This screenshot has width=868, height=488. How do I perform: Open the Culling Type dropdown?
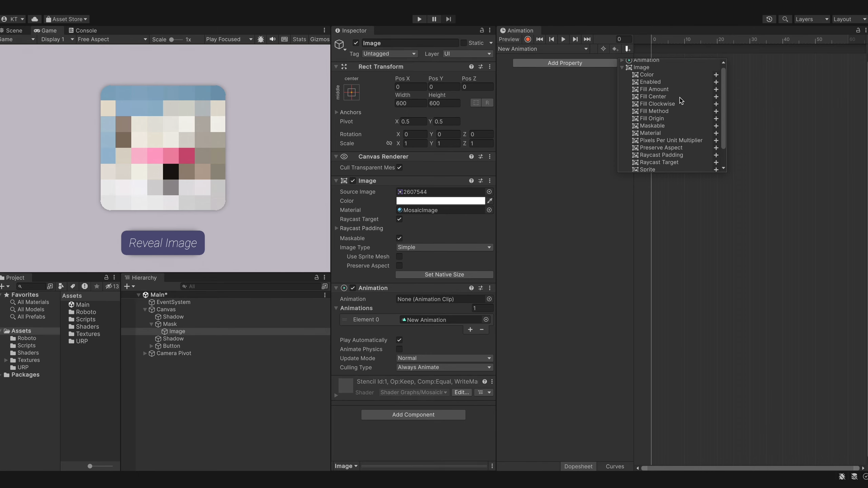point(444,367)
